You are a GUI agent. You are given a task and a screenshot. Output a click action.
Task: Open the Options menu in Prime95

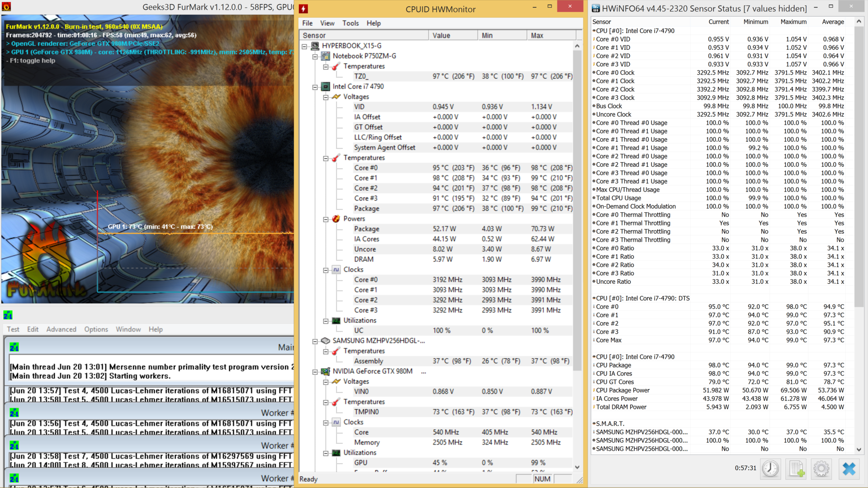click(x=96, y=329)
